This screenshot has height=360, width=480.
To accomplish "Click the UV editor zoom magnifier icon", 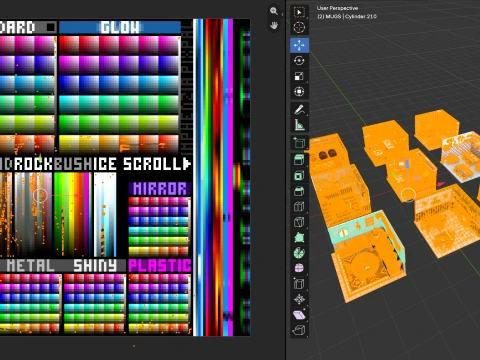I will 274,11.
